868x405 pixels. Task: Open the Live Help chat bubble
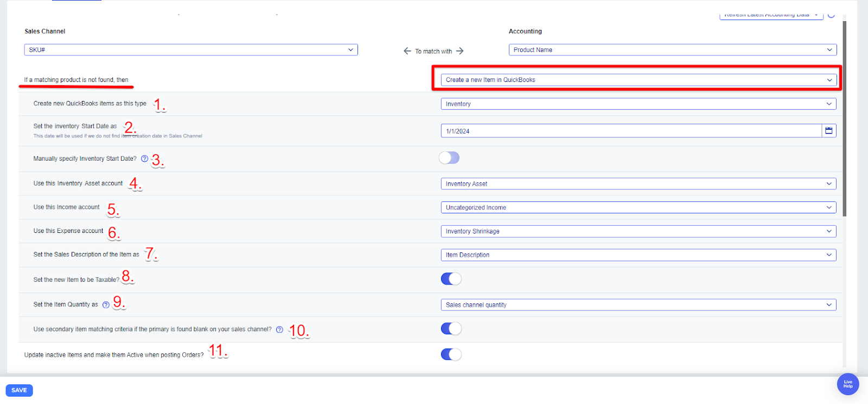848,384
